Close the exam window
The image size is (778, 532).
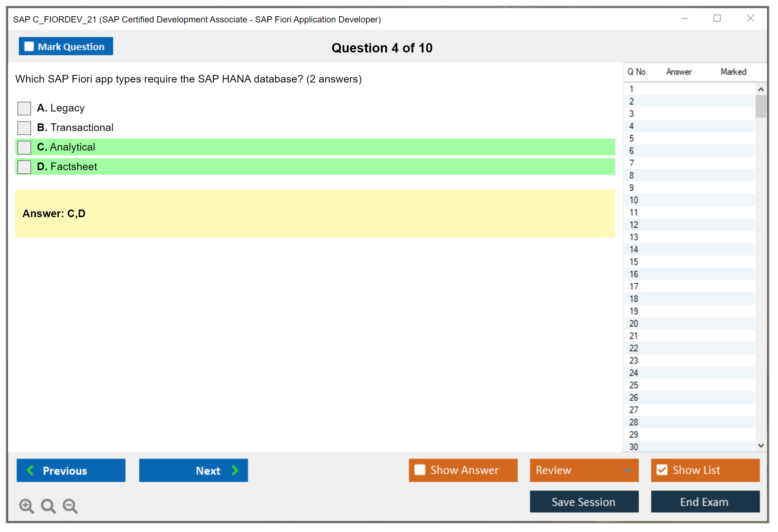750,18
